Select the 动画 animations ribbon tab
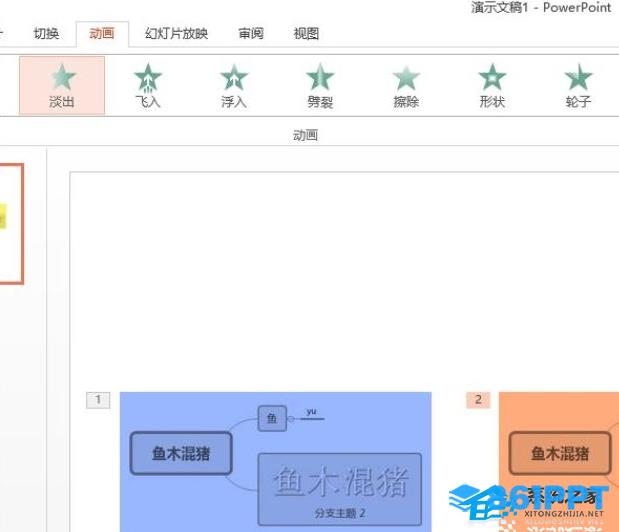This screenshot has width=619, height=532. point(102,34)
